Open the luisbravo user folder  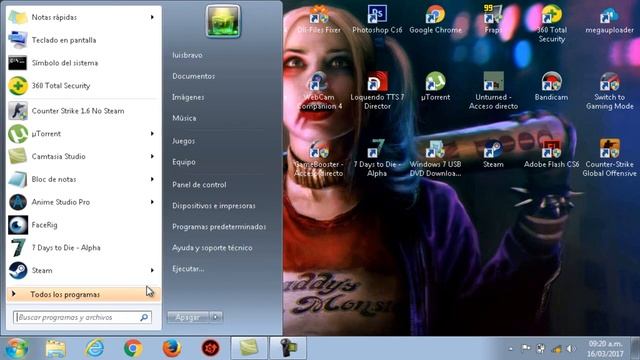coord(187,55)
